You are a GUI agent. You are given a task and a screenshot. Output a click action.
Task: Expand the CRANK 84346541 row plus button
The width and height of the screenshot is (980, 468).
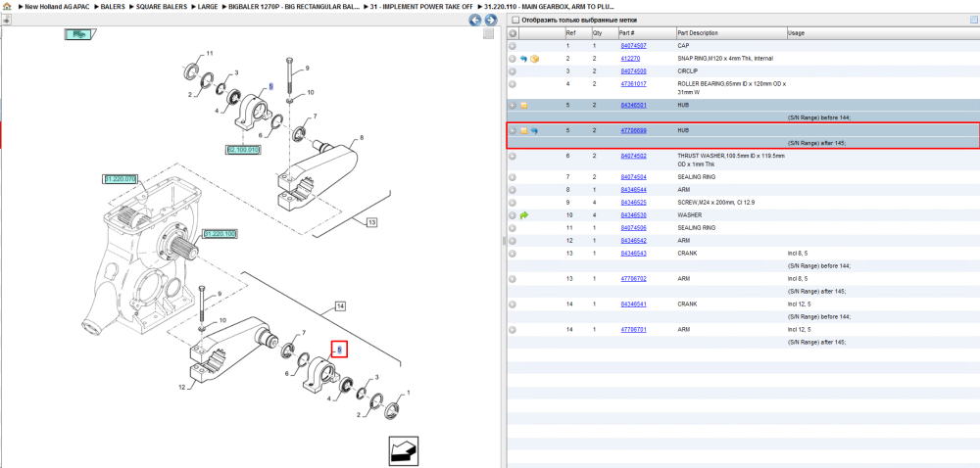[x=513, y=304]
